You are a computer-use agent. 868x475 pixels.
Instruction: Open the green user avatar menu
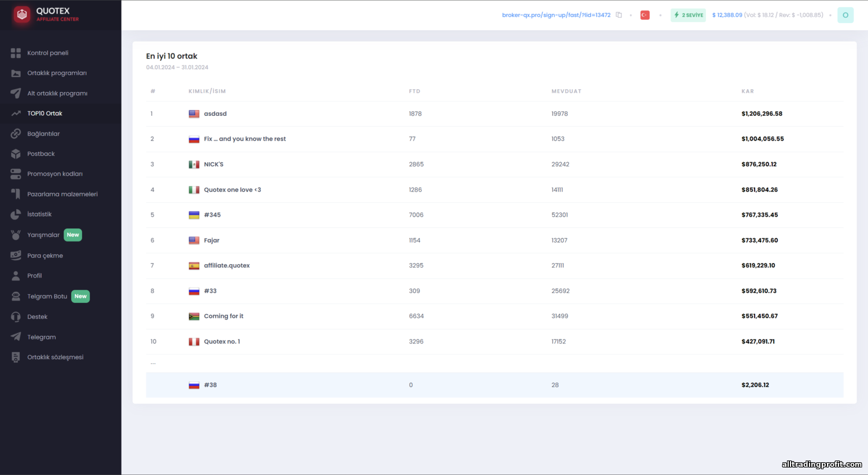point(845,15)
